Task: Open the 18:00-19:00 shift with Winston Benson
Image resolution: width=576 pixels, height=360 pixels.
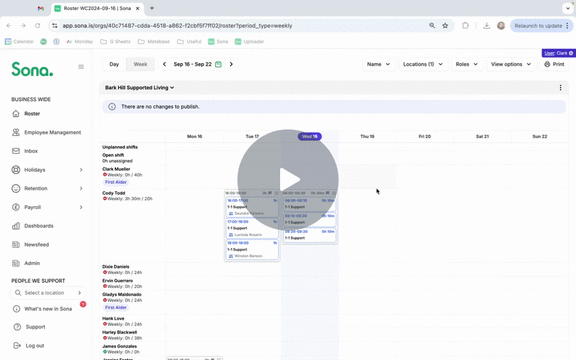Action: (x=252, y=249)
